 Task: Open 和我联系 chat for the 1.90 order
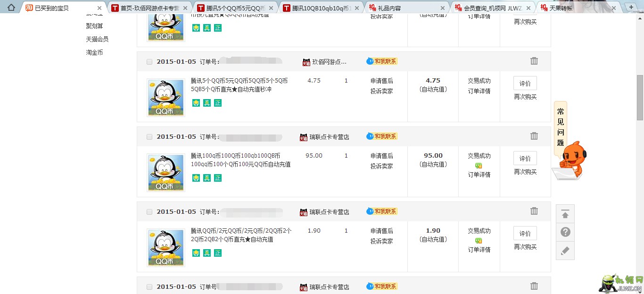(x=382, y=211)
